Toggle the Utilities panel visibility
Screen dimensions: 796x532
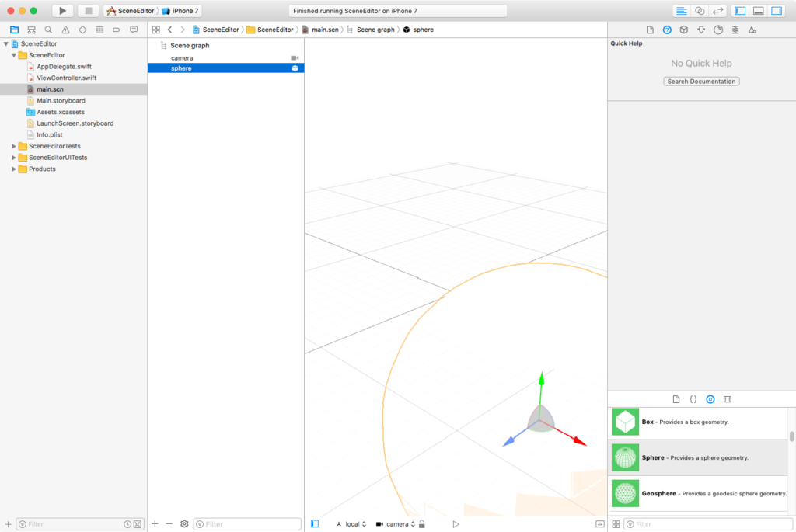[777, 11]
